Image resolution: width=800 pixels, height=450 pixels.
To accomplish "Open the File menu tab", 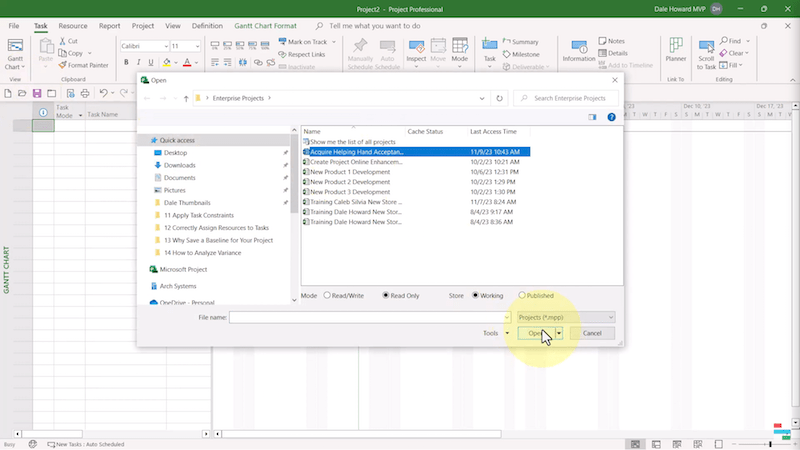I will 14,26.
